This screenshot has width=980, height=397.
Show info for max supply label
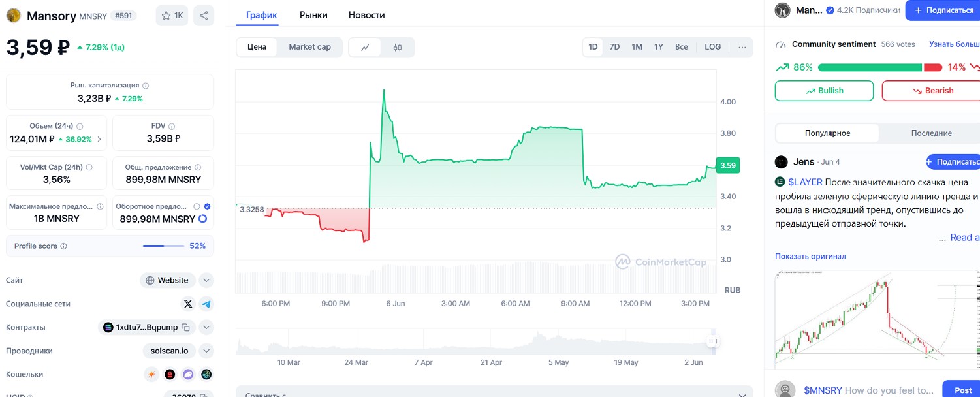click(100, 206)
